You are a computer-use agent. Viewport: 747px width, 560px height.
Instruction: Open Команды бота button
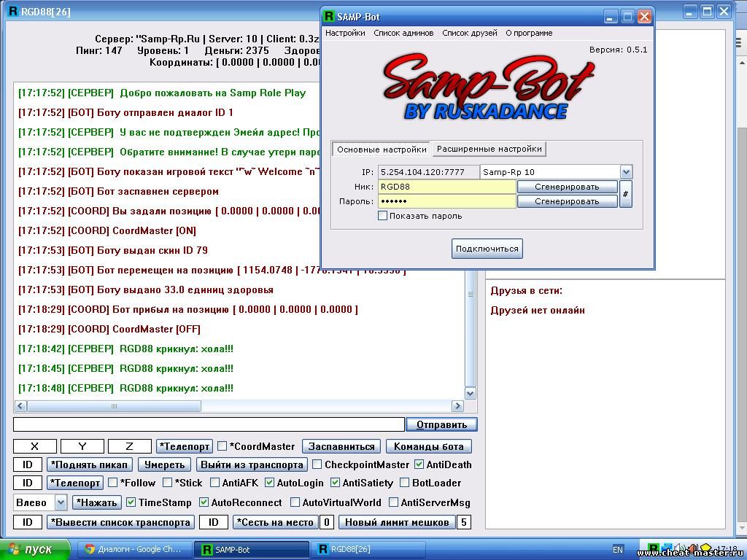point(428,446)
